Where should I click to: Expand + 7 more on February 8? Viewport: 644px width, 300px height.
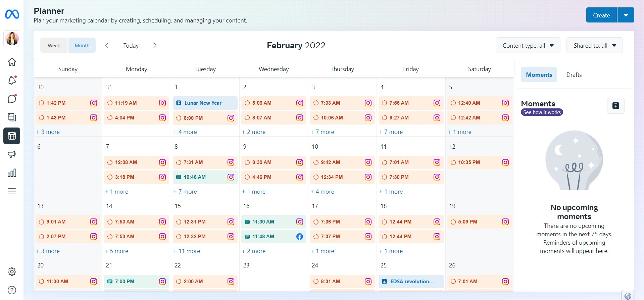[185, 192]
